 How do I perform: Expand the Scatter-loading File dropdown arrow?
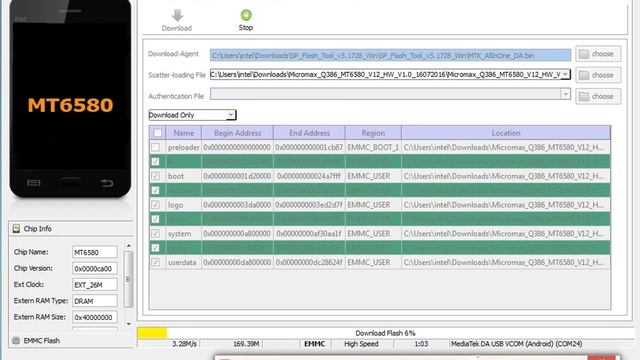[565, 74]
